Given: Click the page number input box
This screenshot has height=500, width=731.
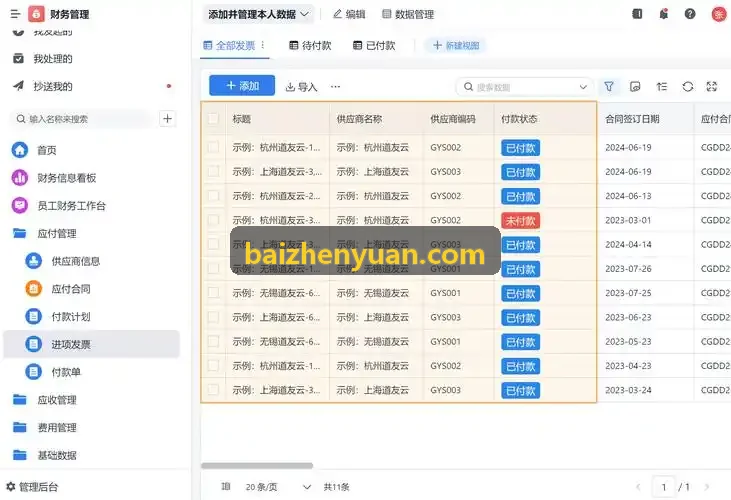Looking at the screenshot, I should pos(664,487).
